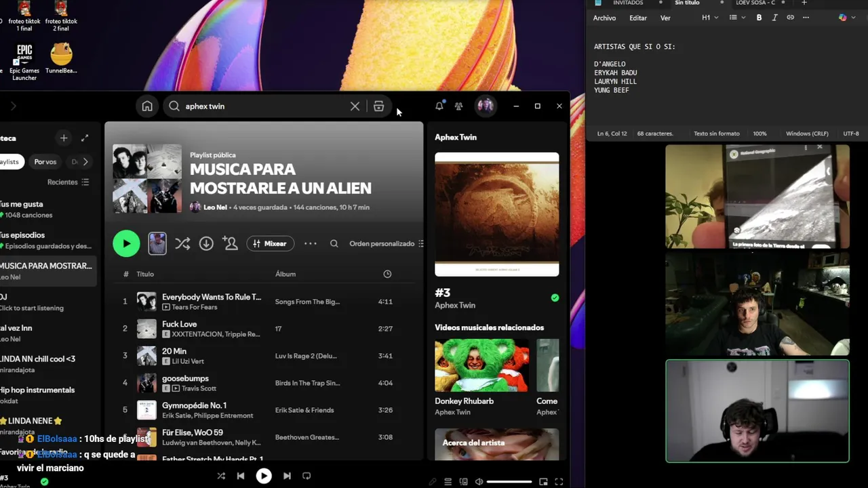This screenshot has height=488, width=868.
Task: Sort tracks by 'Álbum' column
Action: point(285,274)
